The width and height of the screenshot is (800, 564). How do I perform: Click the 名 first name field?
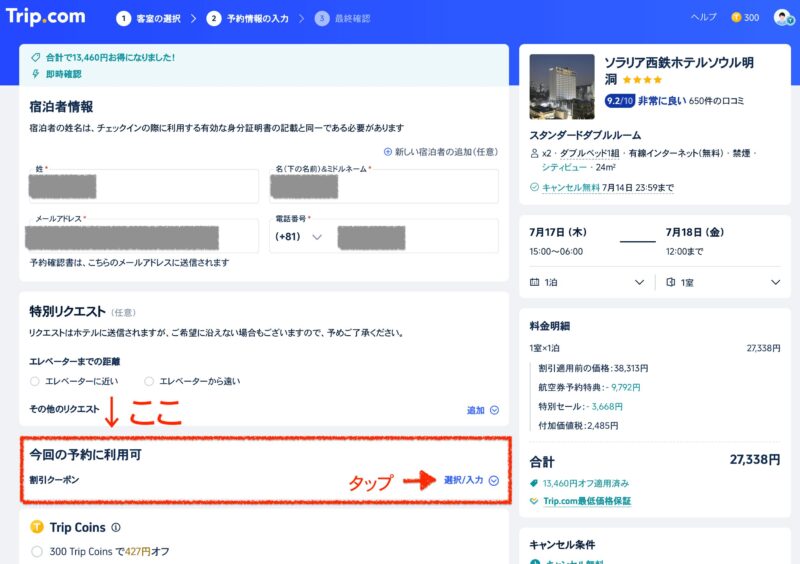(384, 186)
